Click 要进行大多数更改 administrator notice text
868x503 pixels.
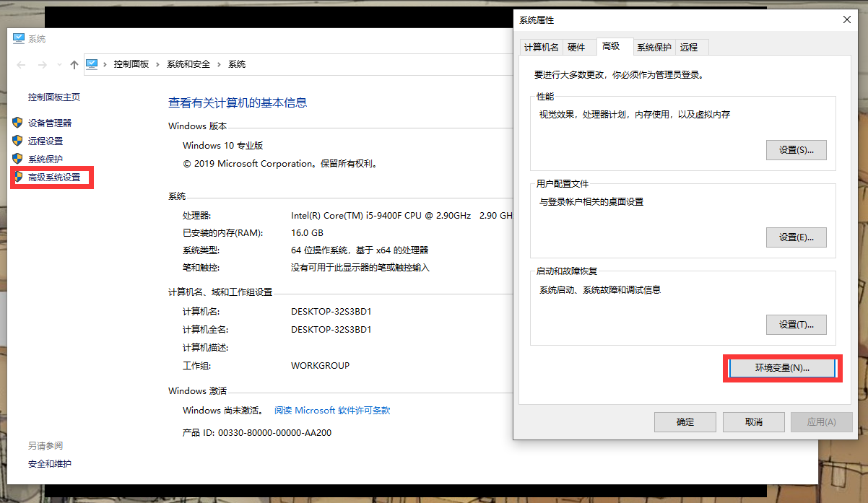(x=619, y=74)
